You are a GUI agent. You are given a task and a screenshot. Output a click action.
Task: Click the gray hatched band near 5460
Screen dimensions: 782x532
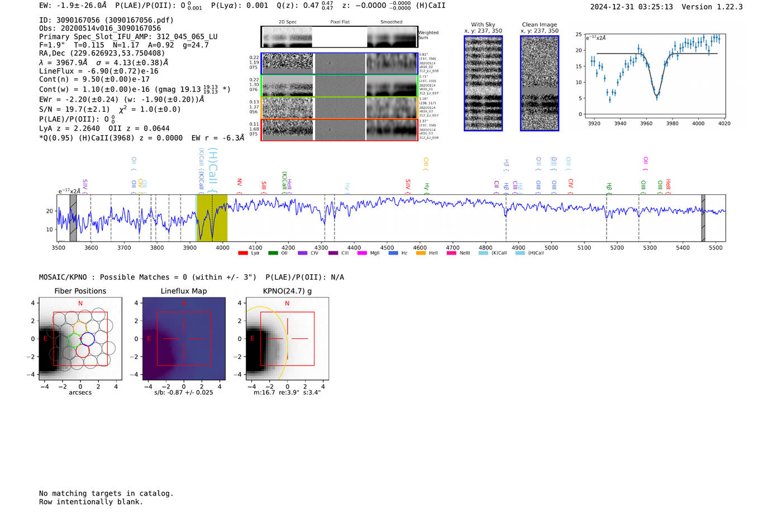click(703, 218)
